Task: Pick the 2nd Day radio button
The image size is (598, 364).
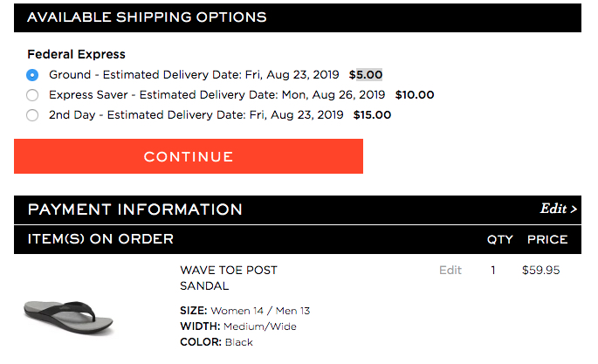Action: (32, 115)
